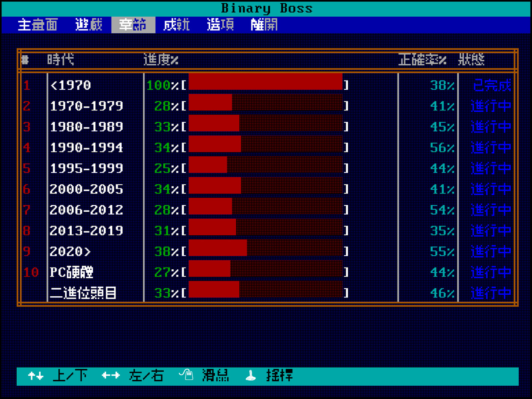The image size is (532, 399).
Task: Open the 遊戲 menu
Action: [89, 25]
